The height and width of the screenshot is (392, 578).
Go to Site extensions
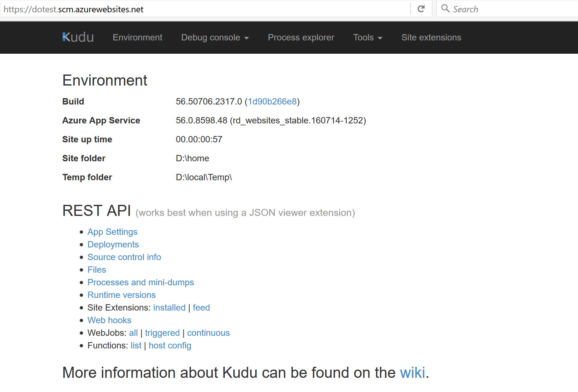click(431, 37)
